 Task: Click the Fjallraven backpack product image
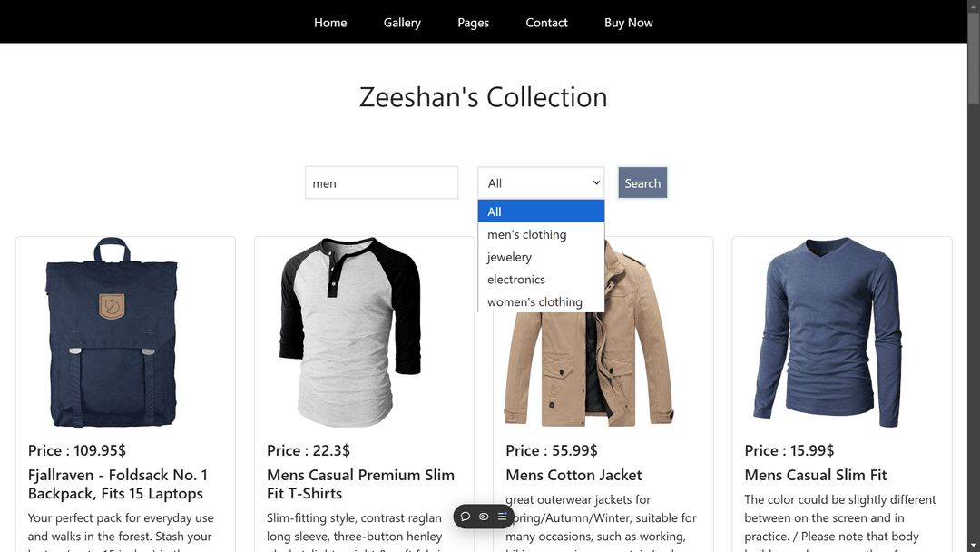112,332
